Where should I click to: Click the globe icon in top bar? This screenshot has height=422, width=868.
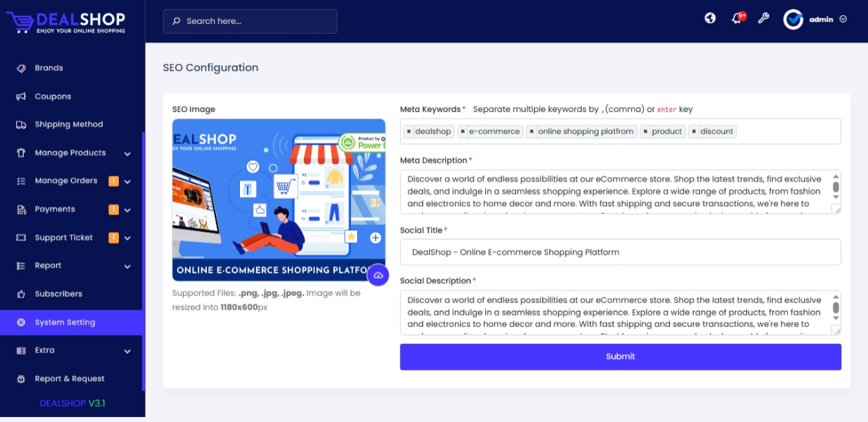[710, 18]
